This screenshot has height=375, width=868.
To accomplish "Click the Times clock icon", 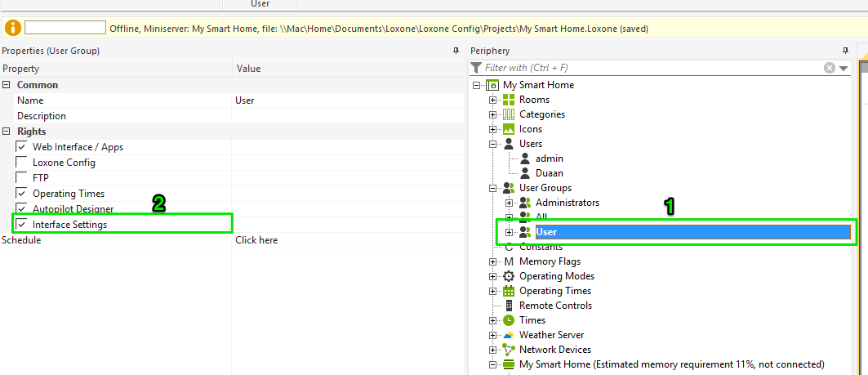I will tap(509, 320).
